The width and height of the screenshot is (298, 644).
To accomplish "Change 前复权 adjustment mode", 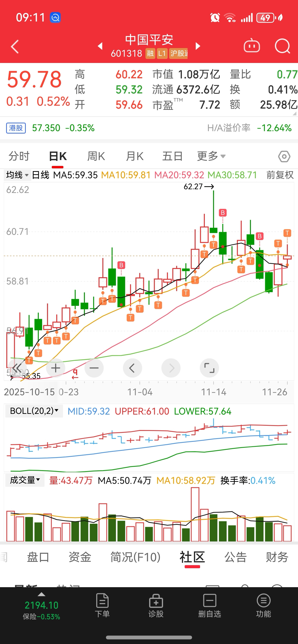I will (x=280, y=175).
